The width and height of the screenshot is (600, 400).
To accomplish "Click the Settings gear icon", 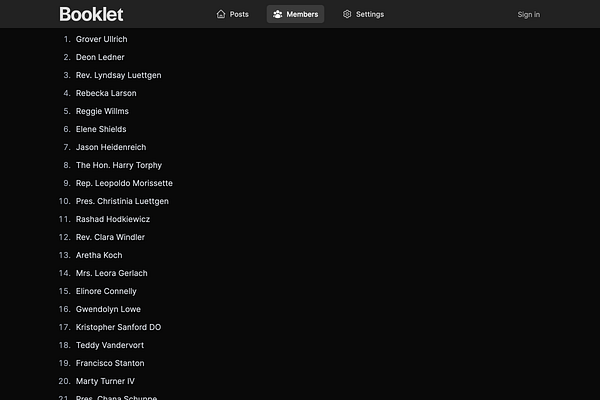I will click(x=347, y=14).
